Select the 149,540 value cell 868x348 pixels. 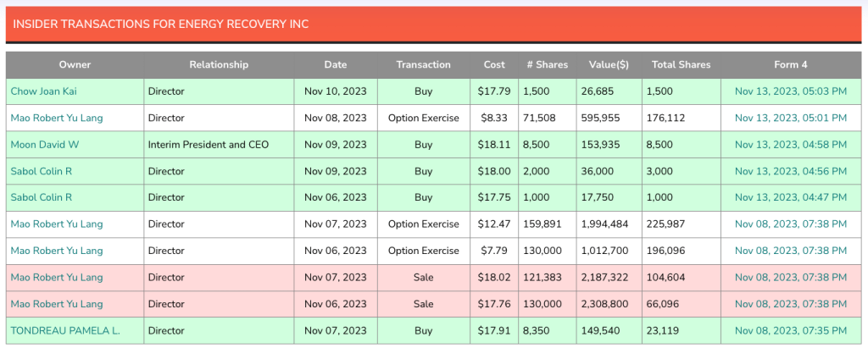point(609,330)
